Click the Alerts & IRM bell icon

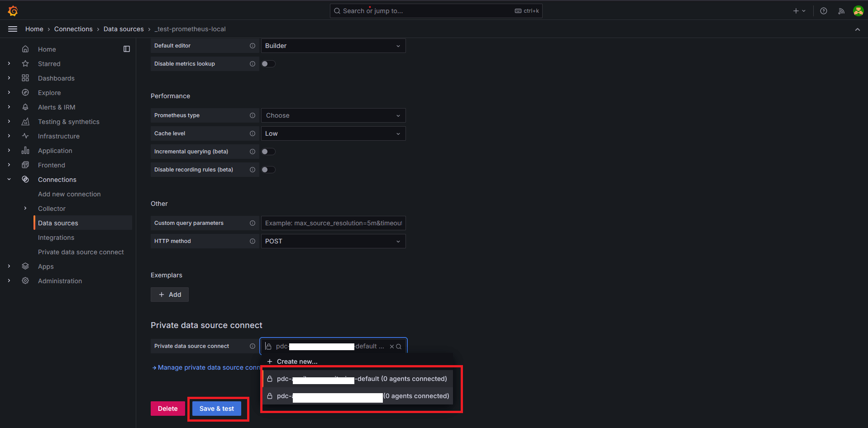(25, 107)
